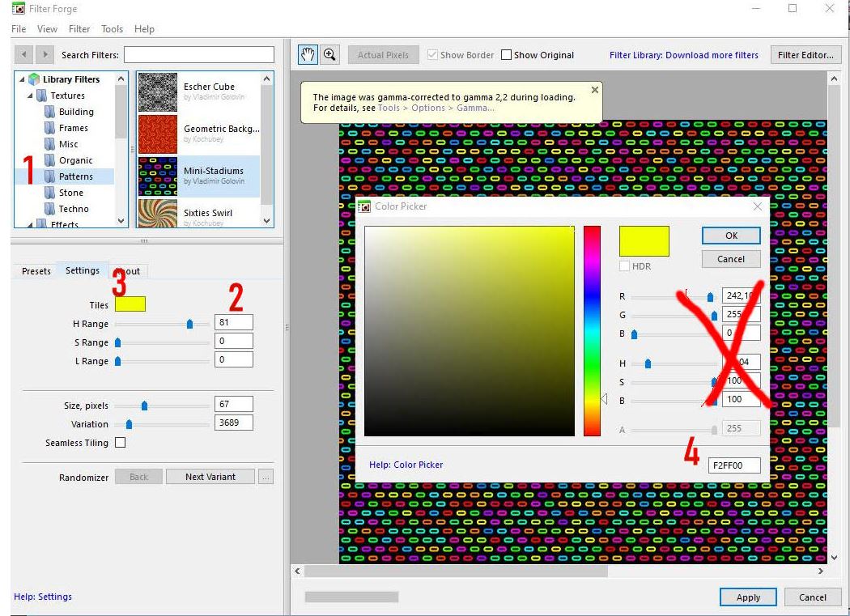Open the Filter Editor
Screen dimensions: 850x616
[x=805, y=55]
